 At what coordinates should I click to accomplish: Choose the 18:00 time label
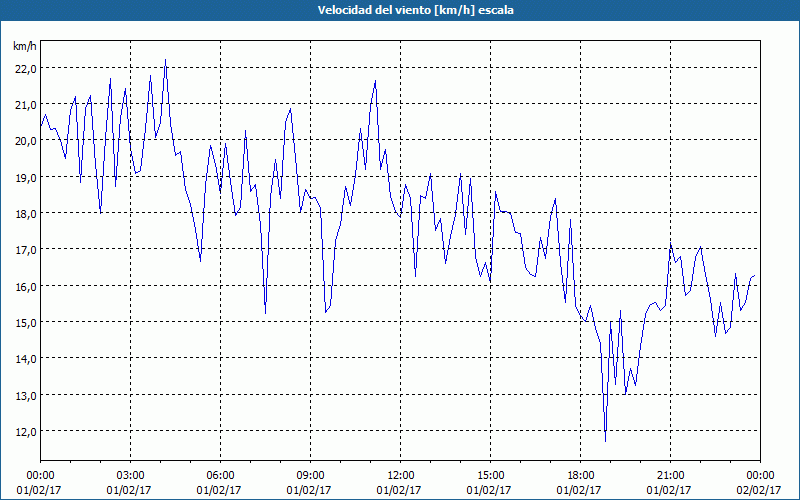tap(581, 476)
